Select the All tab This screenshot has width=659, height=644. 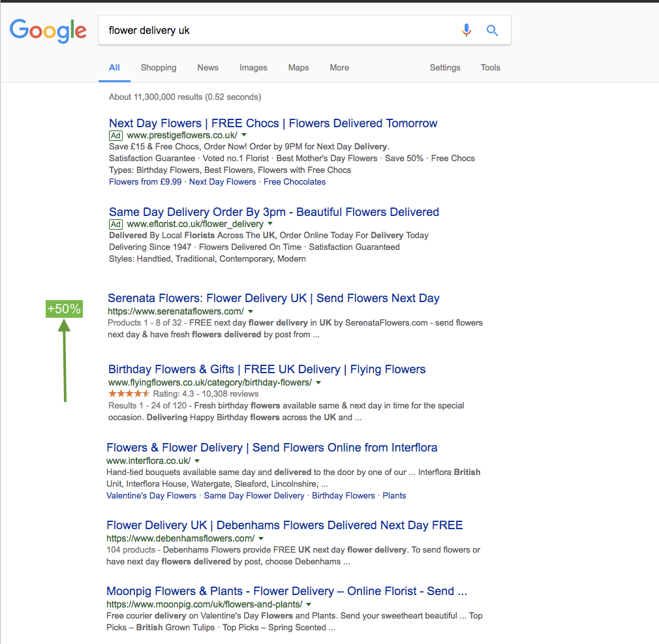tap(114, 68)
